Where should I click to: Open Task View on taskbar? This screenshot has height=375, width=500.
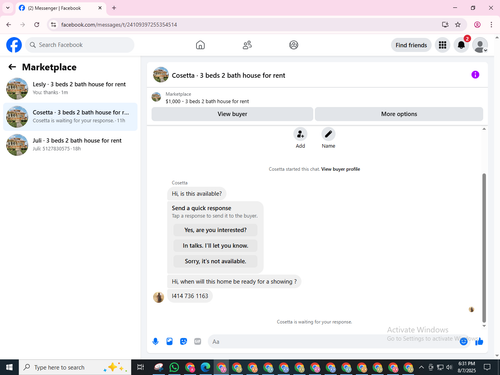141,367
